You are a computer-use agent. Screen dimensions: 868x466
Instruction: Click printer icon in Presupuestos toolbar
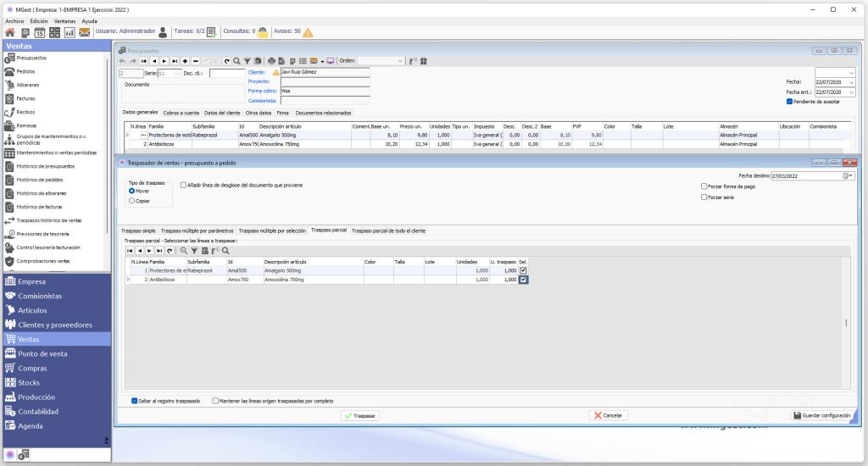271,61
